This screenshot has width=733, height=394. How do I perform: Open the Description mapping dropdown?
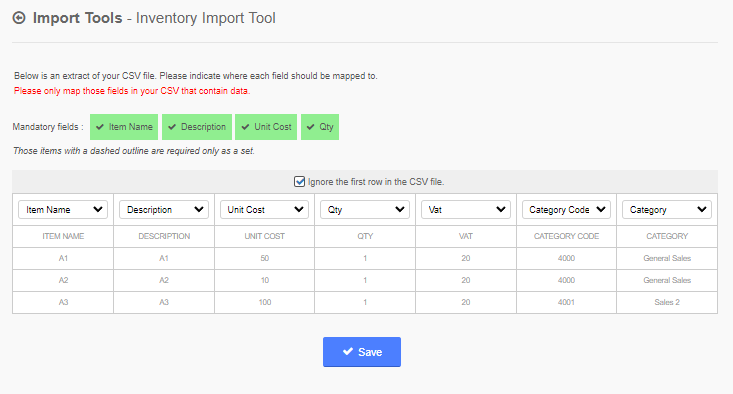[x=164, y=209]
